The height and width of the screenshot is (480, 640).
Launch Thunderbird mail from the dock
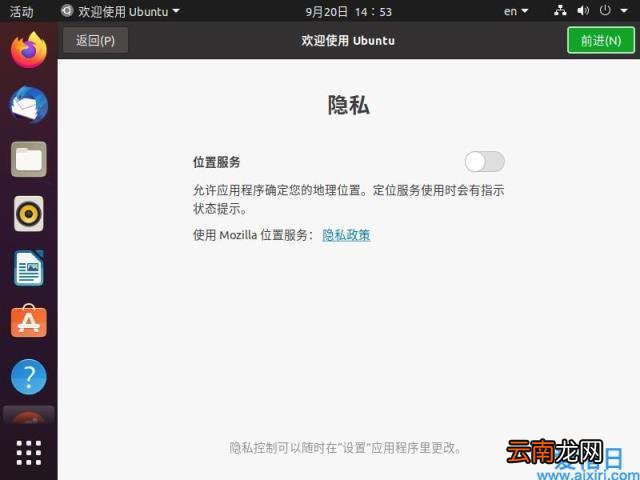point(29,104)
